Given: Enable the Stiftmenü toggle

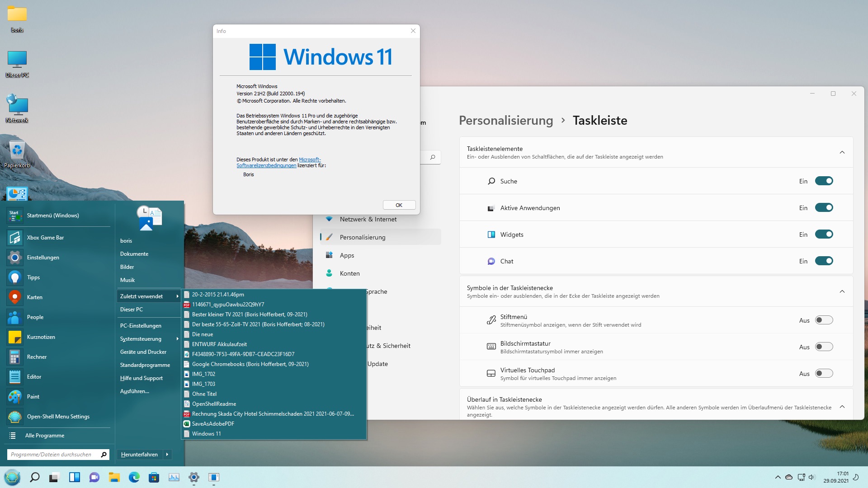Looking at the screenshot, I should (824, 320).
